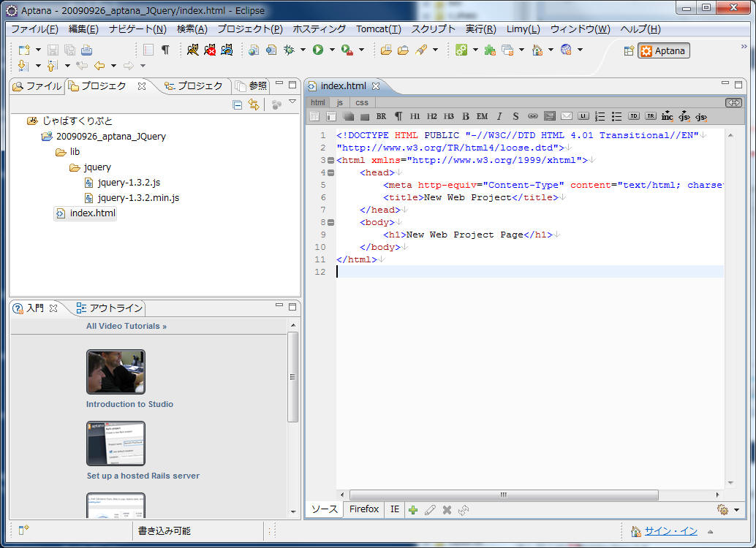The image size is (756, 548).
Task: Click the editor horizontal scrollbar
Action: [x=503, y=495]
